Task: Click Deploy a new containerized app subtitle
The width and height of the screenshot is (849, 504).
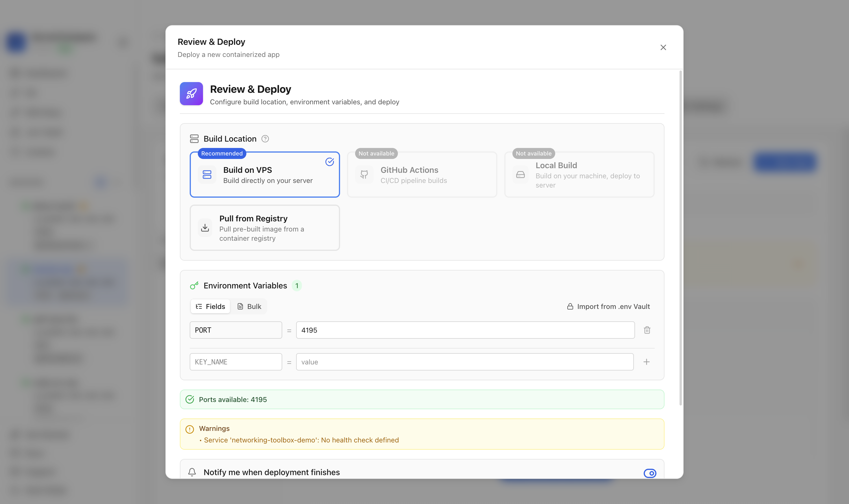Action: click(x=228, y=55)
